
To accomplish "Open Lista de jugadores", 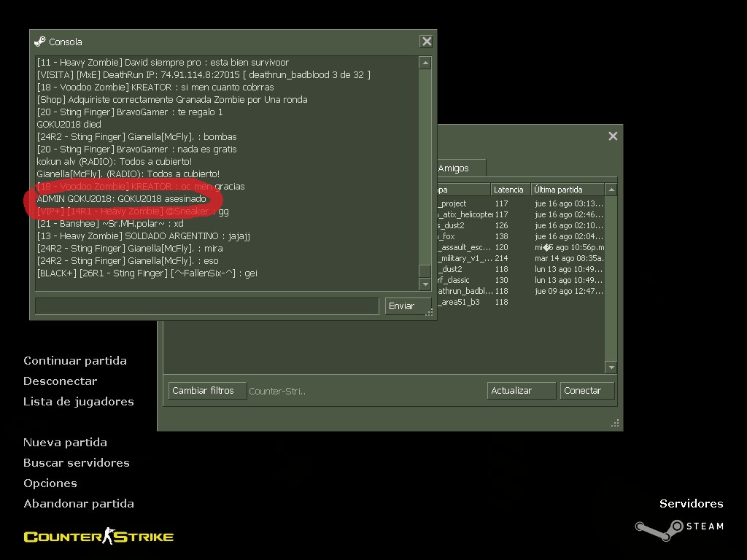I will [x=79, y=402].
